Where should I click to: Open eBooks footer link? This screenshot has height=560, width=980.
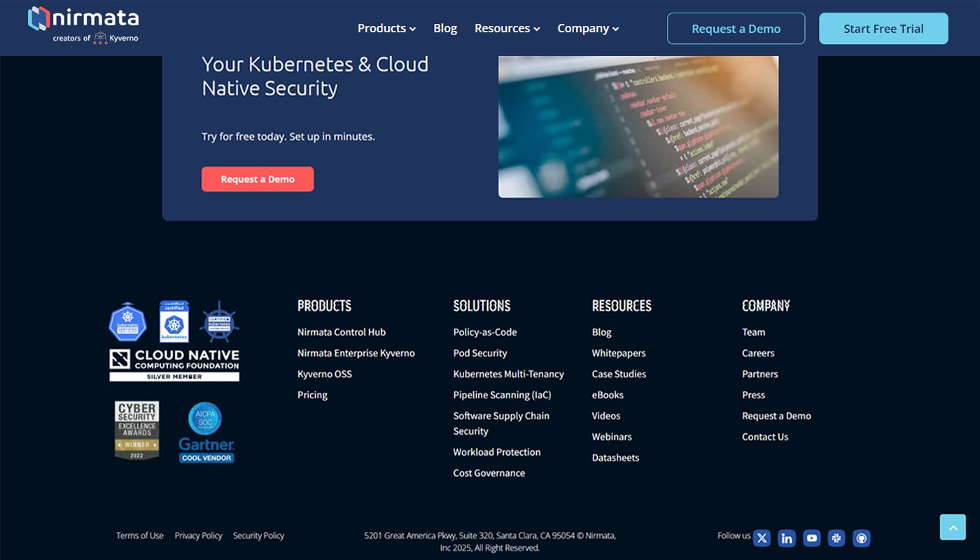coord(608,395)
